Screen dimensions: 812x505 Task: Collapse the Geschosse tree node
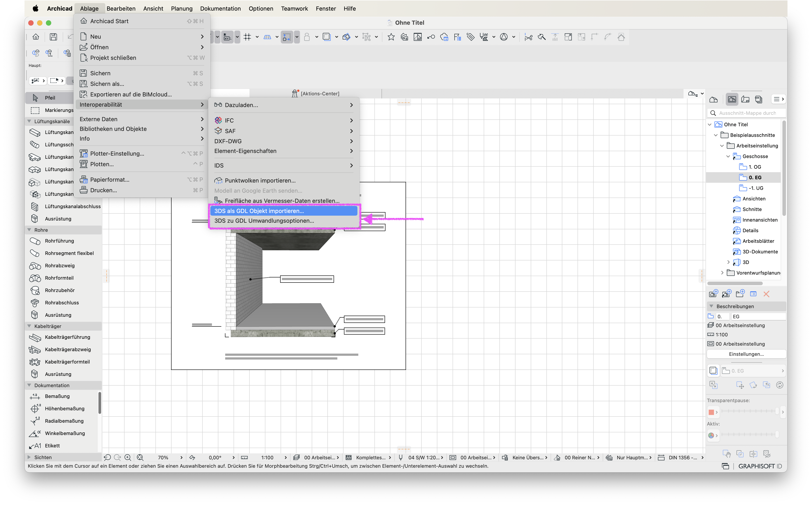click(x=729, y=156)
